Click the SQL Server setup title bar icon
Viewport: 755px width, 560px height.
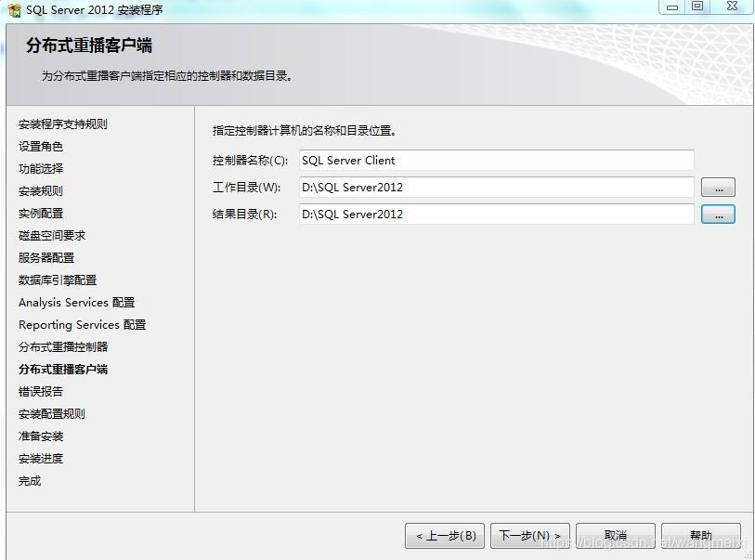pyautogui.click(x=15, y=10)
